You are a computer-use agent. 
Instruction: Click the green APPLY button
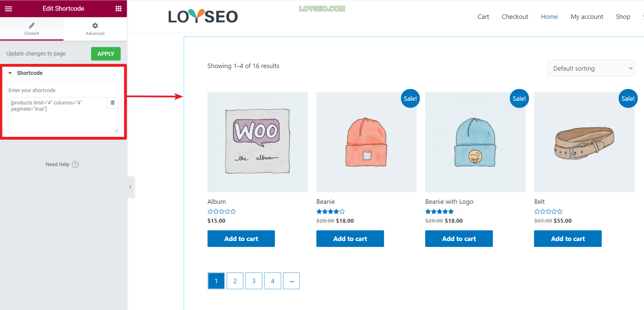tap(106, 54)
